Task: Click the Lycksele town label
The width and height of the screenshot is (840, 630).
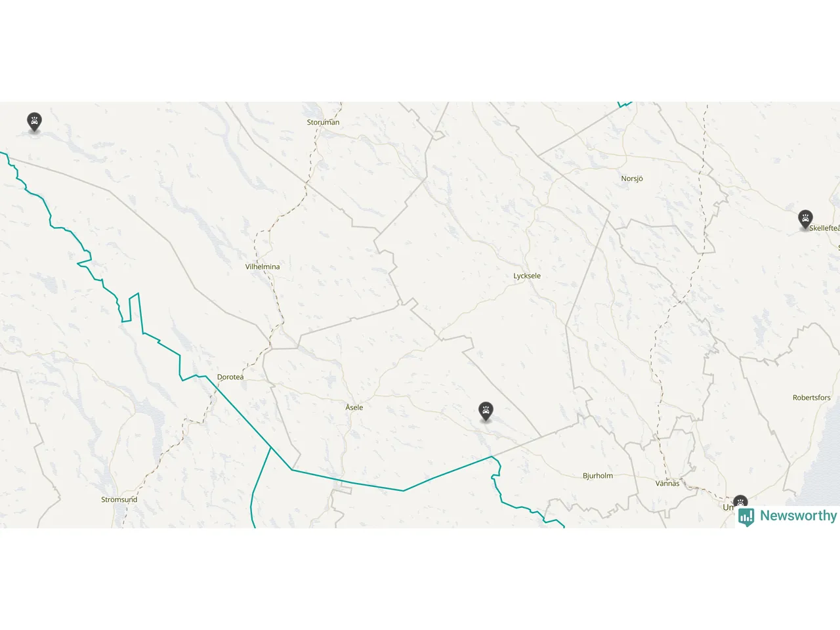Action: 527,276
